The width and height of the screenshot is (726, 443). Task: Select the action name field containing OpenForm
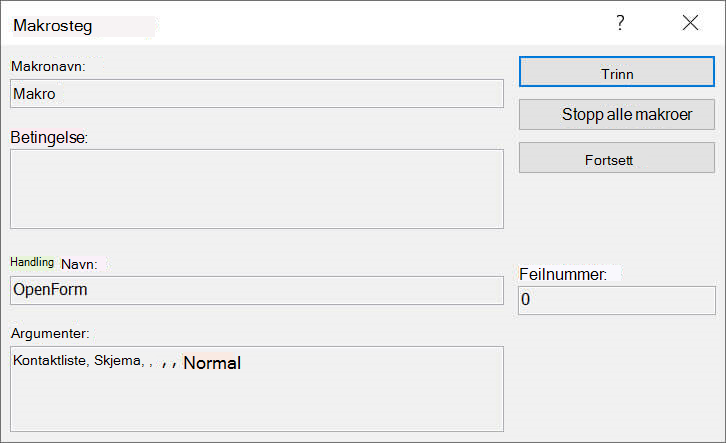(257, 290)
